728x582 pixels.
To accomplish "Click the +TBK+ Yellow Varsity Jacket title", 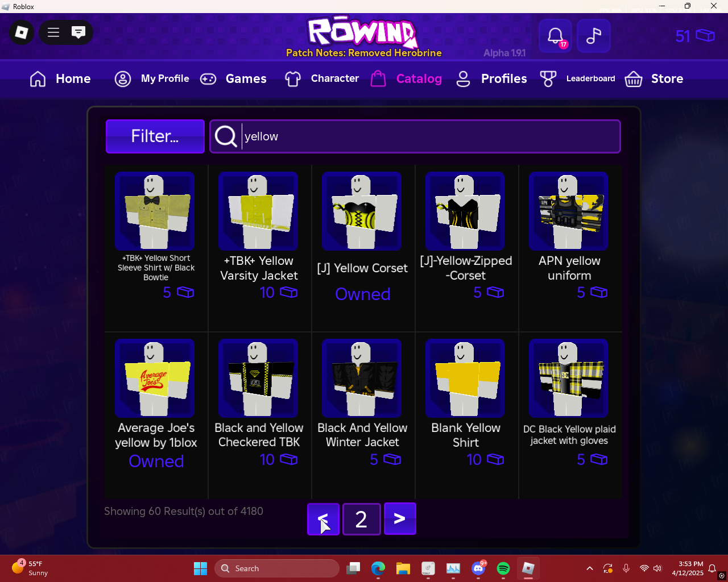I will [259, 268].
